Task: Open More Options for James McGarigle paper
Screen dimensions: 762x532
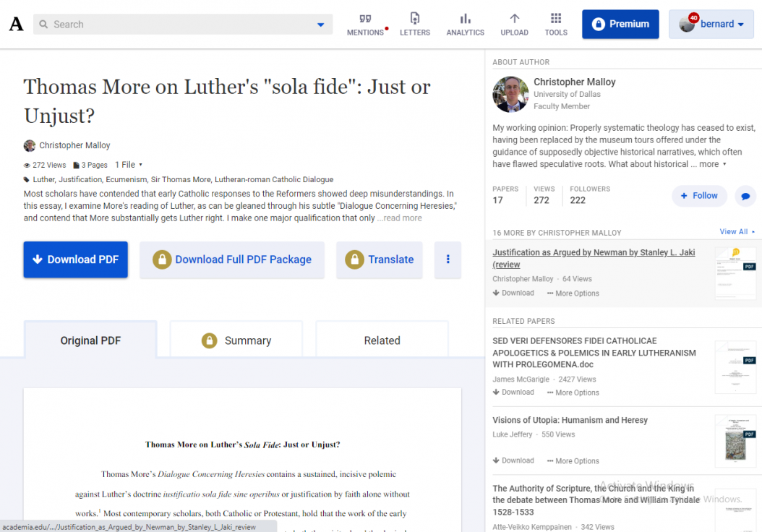Action: [x=573, y=392]
